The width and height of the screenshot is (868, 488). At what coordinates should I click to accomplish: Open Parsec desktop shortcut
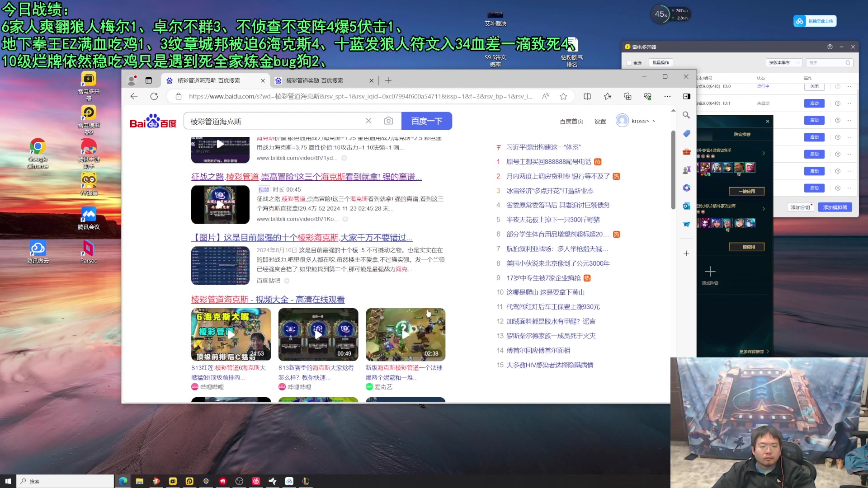89,252
